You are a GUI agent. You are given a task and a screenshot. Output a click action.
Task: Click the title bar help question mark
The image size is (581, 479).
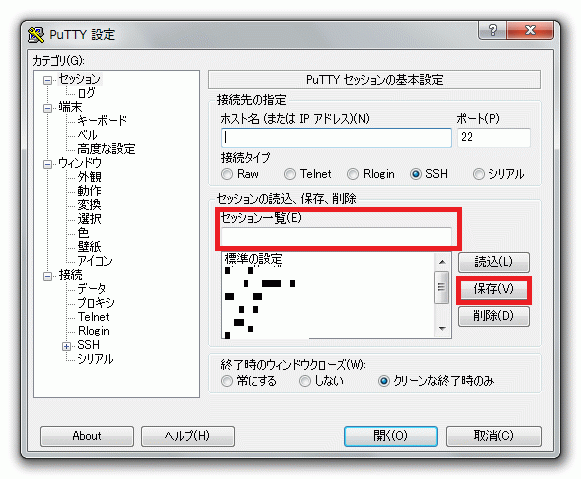tap(492, 30)
